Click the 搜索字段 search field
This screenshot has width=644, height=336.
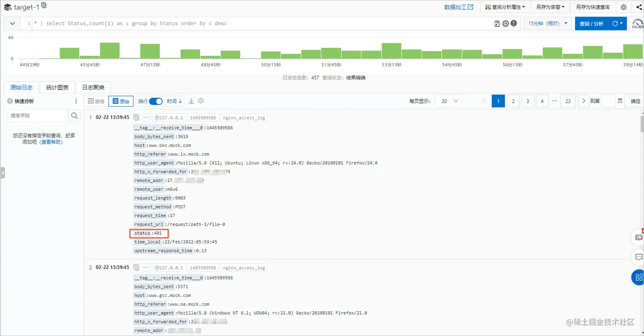click(x=38, y=116)
